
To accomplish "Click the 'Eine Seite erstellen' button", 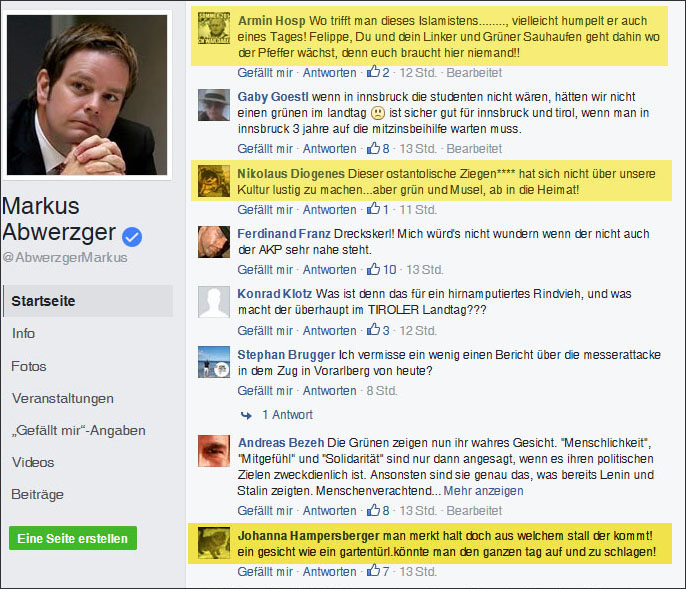I will tap(73, 538).
